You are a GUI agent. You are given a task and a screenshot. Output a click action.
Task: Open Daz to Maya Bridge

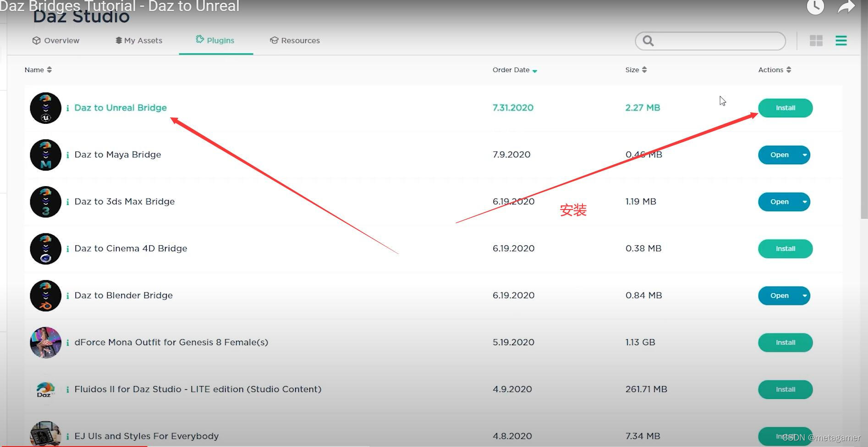[779, 155]
